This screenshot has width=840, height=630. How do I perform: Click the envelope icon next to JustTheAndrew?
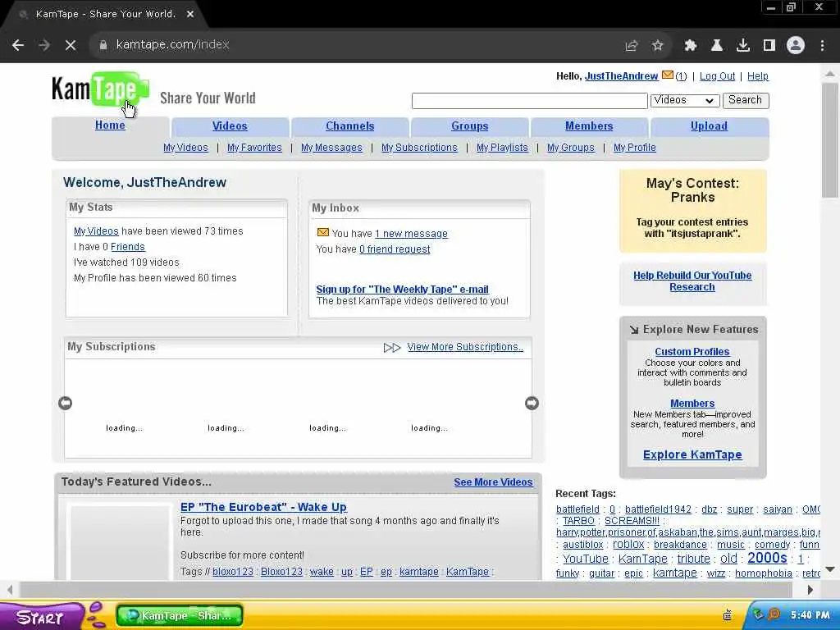pyautogui.click(x=668, y=75)
